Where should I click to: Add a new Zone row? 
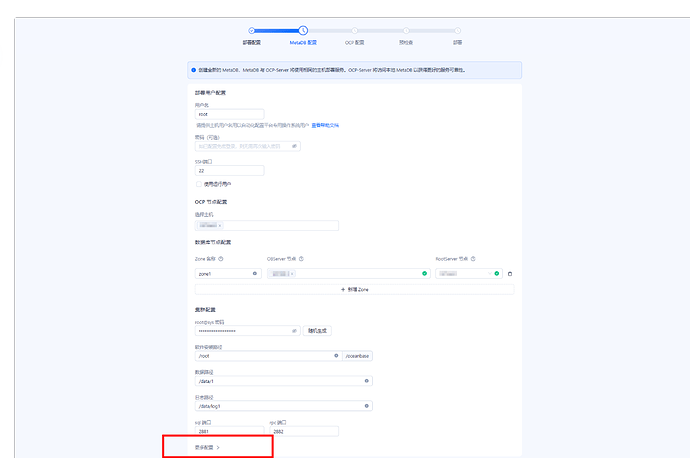[x=355, y=289]
